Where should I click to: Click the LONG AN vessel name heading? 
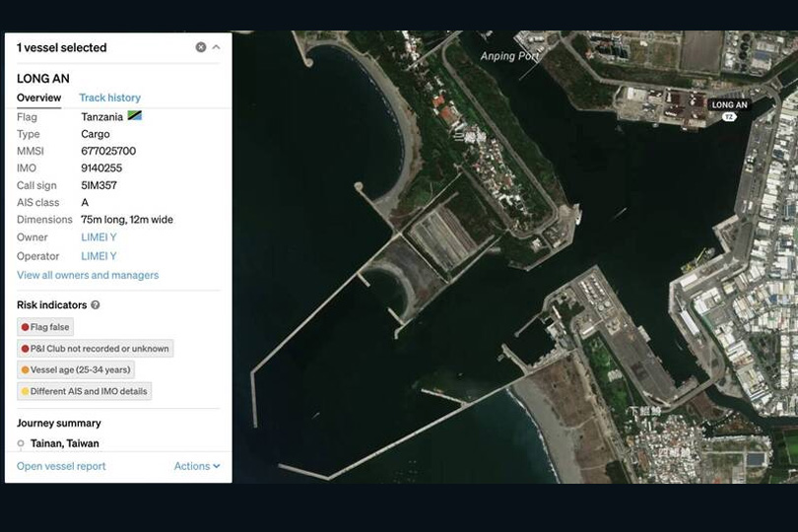tap(43, 78)
